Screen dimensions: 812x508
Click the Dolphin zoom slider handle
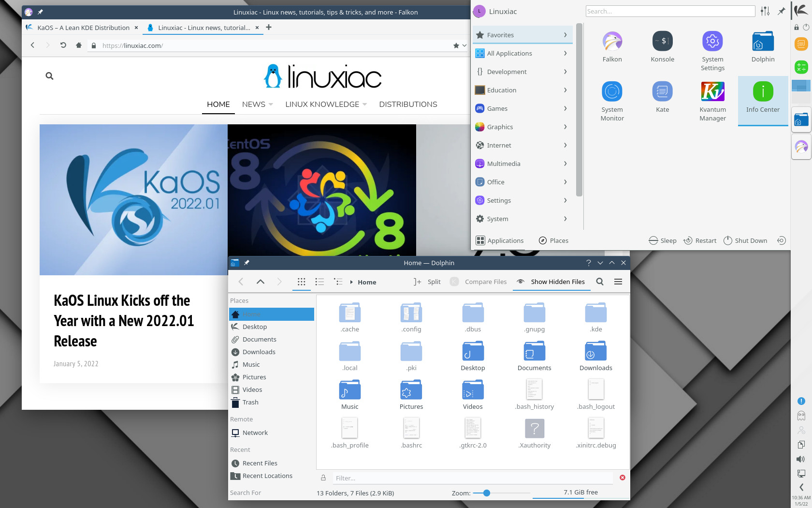coord(487,493)
